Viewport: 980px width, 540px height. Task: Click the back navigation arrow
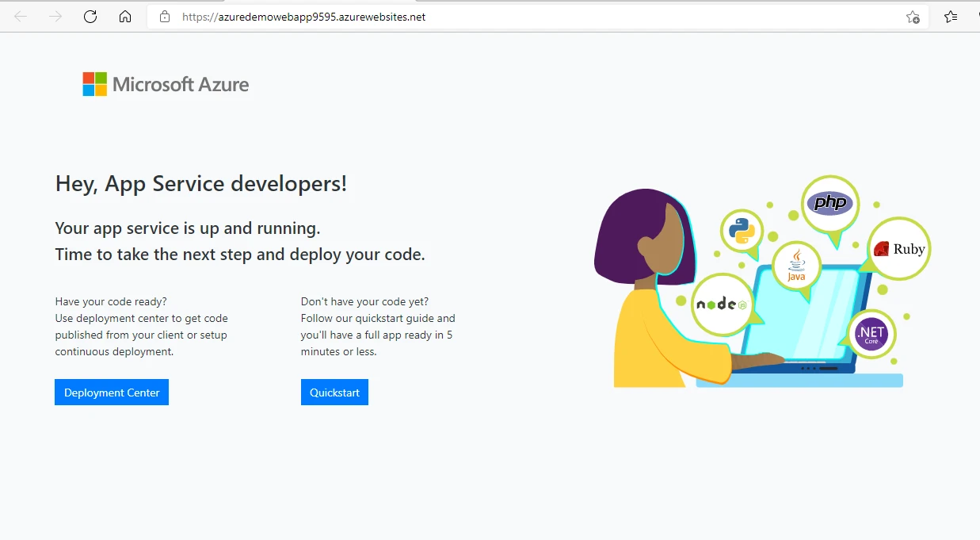(x=19, y=16)
